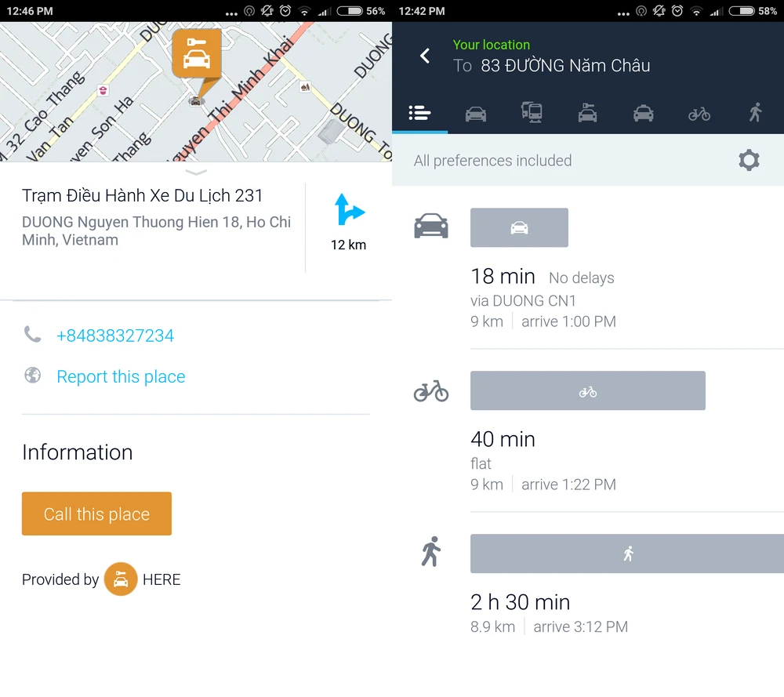Choose the pedestrian walking mode icon
The image size is (784, 697).
tap(755, 113)
